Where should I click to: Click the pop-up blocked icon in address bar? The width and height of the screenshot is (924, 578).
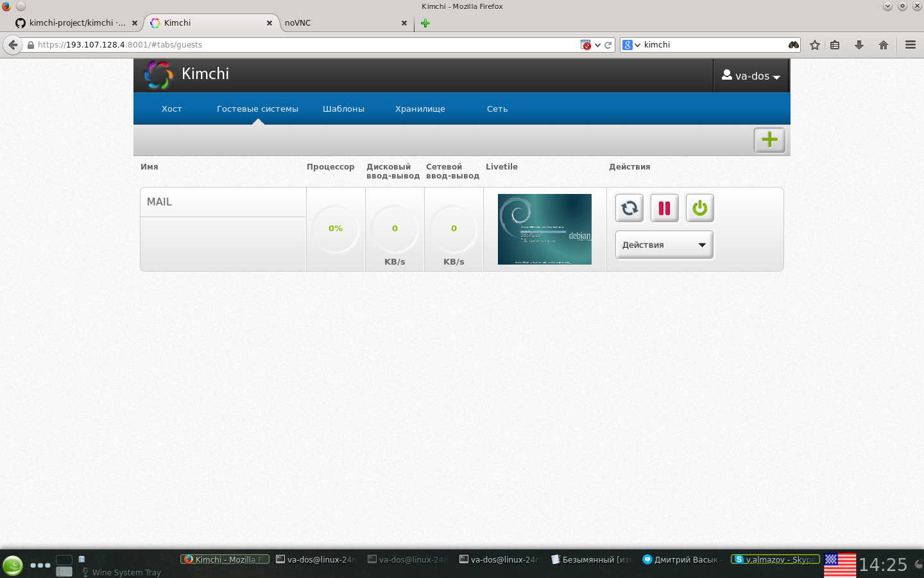(585, 45)
